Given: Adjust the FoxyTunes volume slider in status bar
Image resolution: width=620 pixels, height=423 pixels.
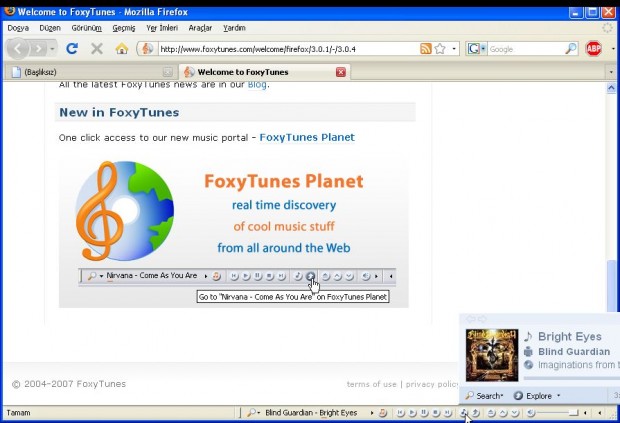Looking at the screenshot, I should pos(558,413).
